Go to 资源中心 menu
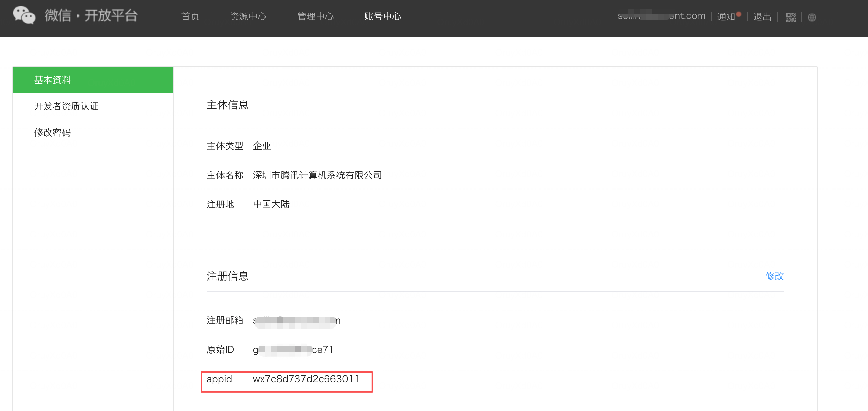 [248, 16]
